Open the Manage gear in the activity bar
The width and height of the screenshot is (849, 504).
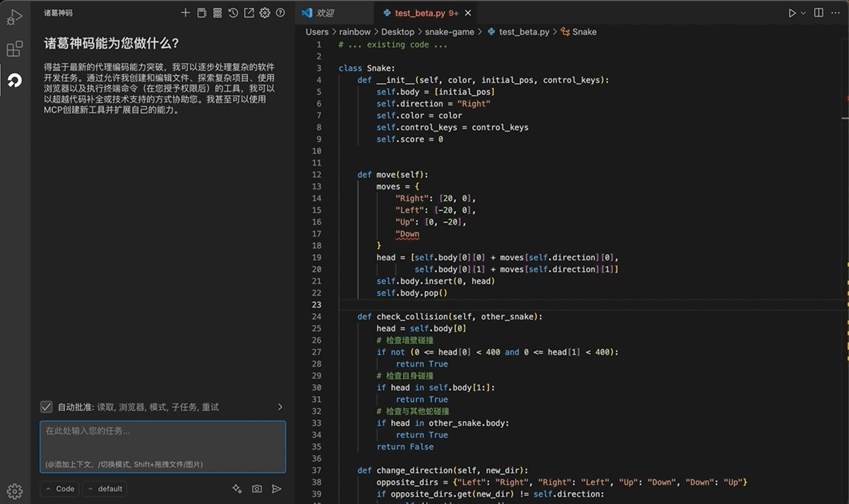click(x=14, y=491)
